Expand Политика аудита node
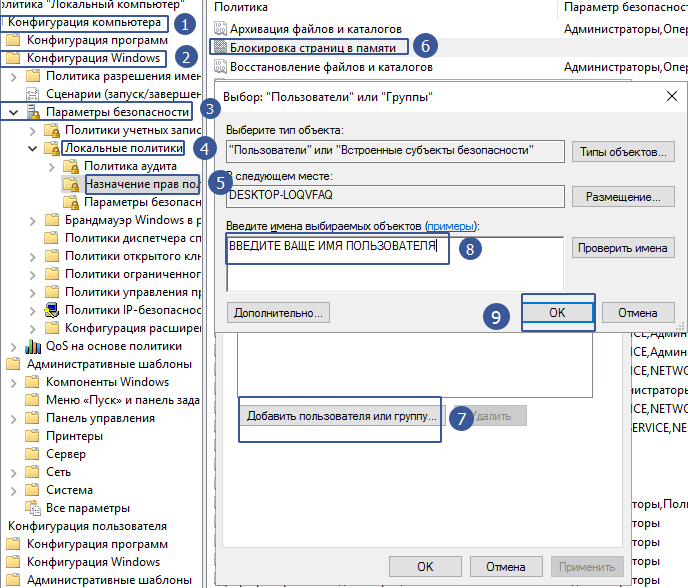This screenshot has width=688, height=588. [x=51, y=167]
